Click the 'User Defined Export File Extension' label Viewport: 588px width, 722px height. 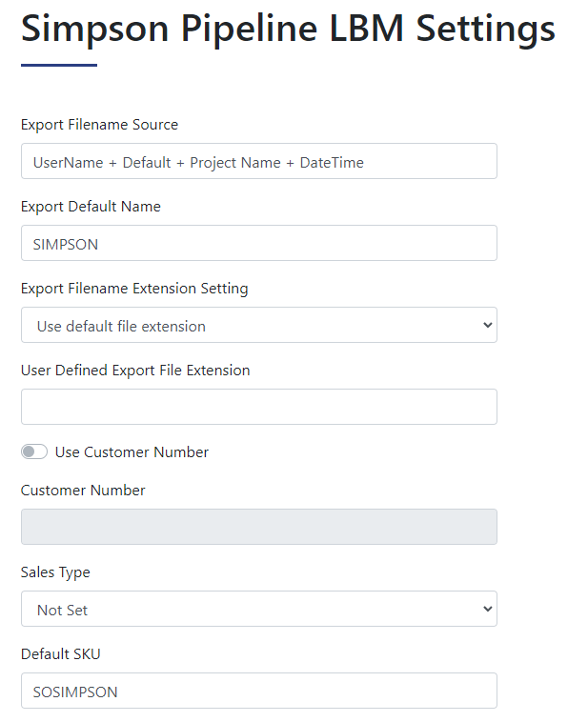pyautogui.click(x=135, y=371)
